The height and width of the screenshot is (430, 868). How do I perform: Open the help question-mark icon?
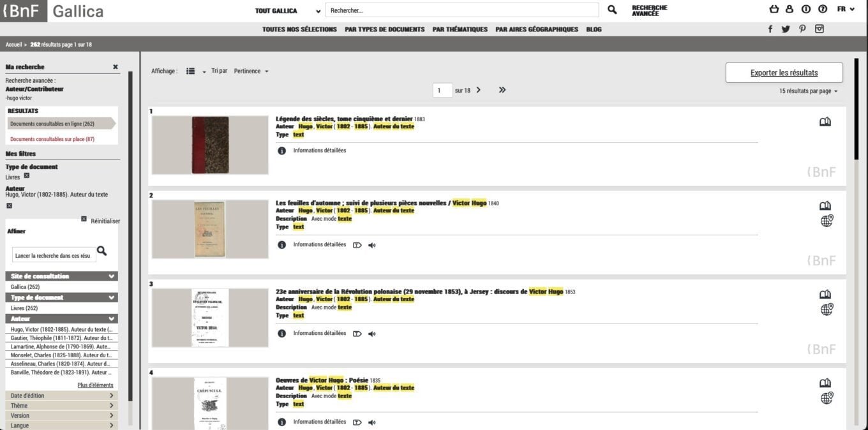click(823, 10)
